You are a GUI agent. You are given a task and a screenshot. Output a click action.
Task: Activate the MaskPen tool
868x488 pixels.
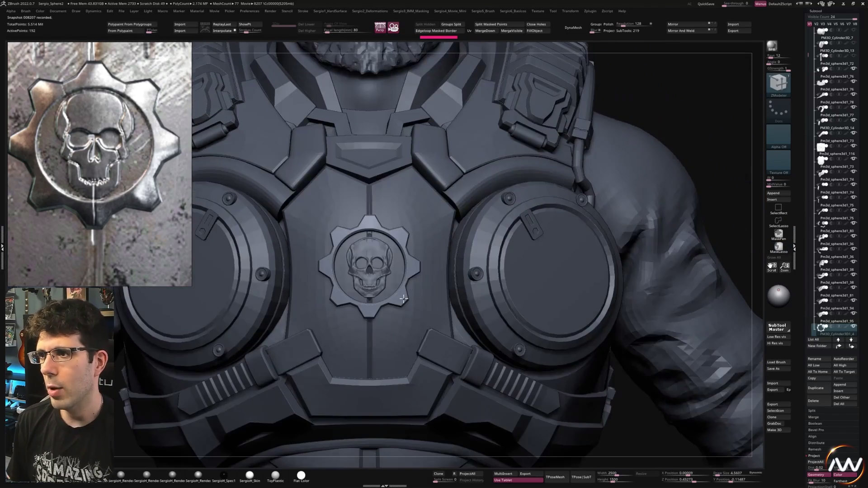click(778, 234)
